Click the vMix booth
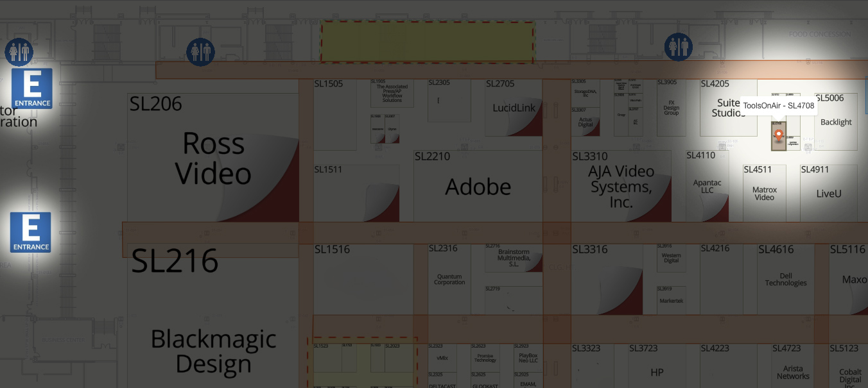 pyautogui.click(x=442, y=358)
